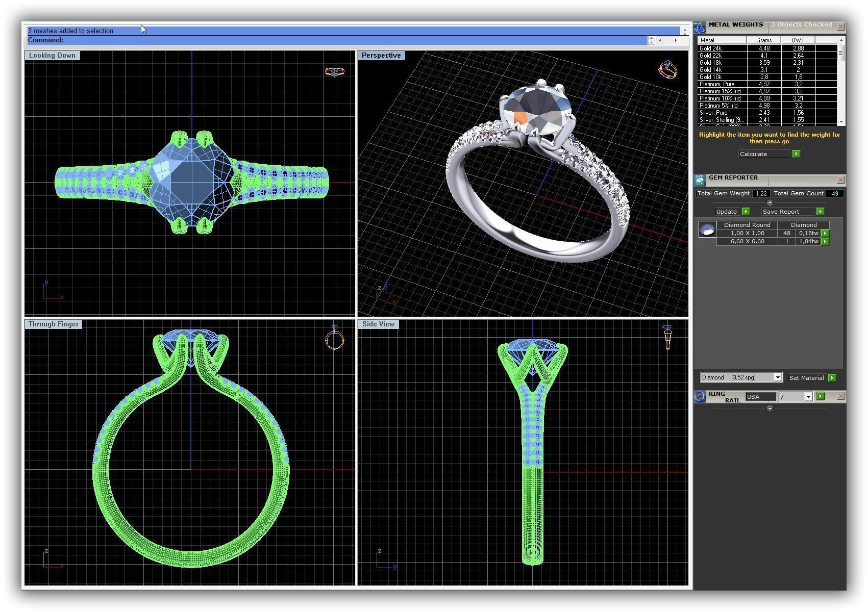
Task: Click the 6,60 X 6,60 gem size cell
Action: [x=747, y=241]
